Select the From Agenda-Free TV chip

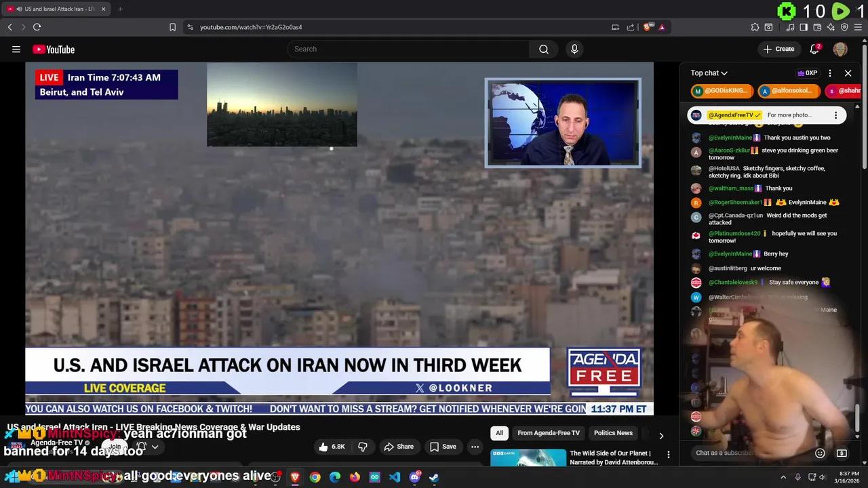pos(549,433)
